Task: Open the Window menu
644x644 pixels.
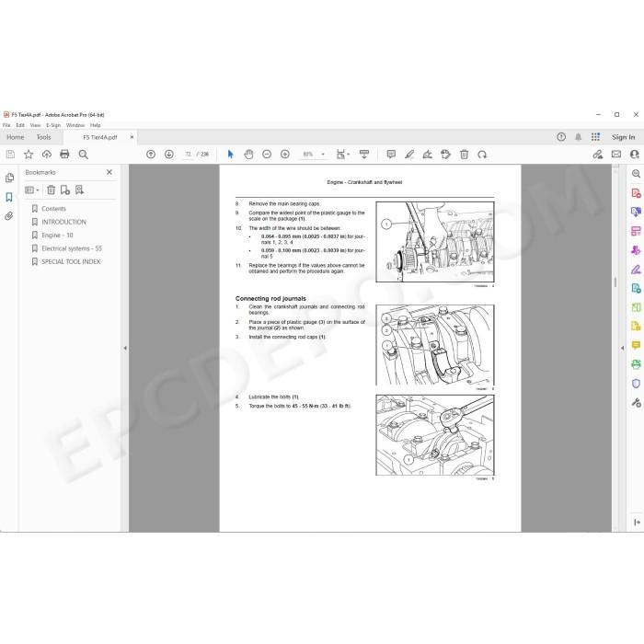Action: tap(75, 125)
